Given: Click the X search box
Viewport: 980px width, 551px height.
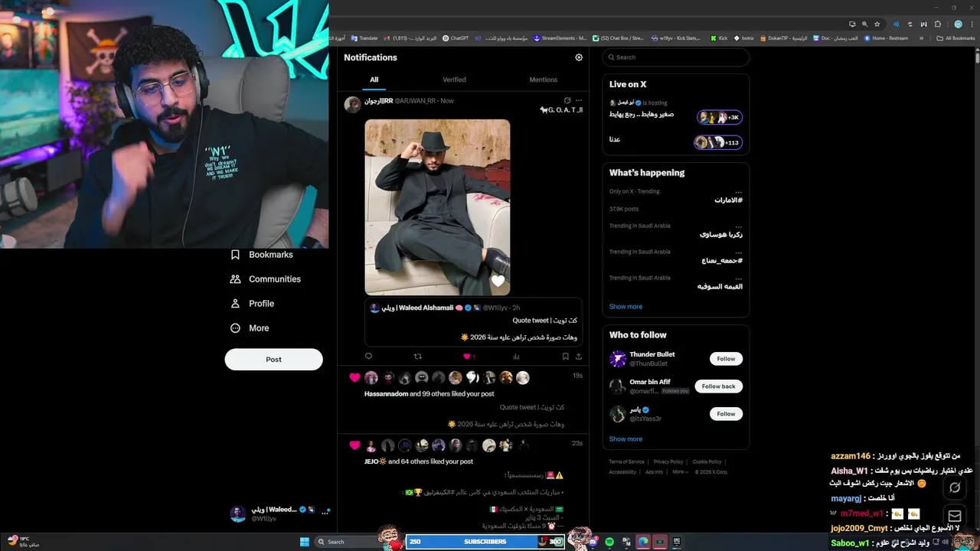Looking at the screenshot, I should (675, 57).
